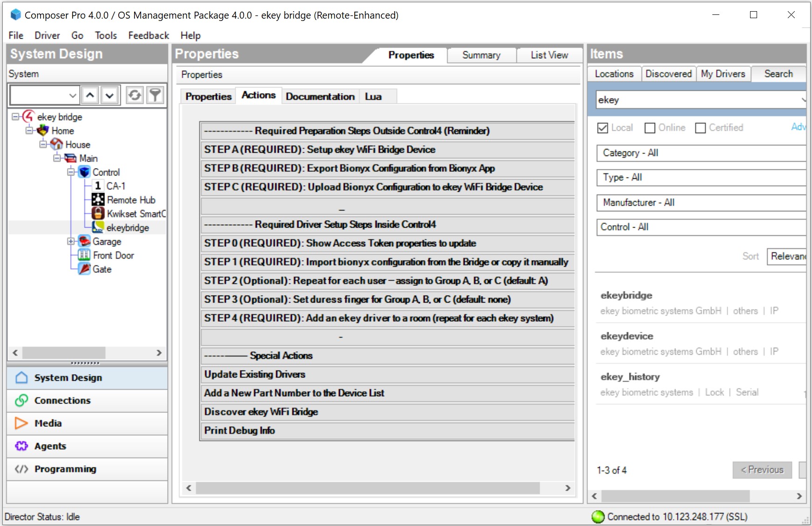The height and width of the screenshot is (526, 812).
Task: Open the Programming view icon
Action: coord(21,469)
